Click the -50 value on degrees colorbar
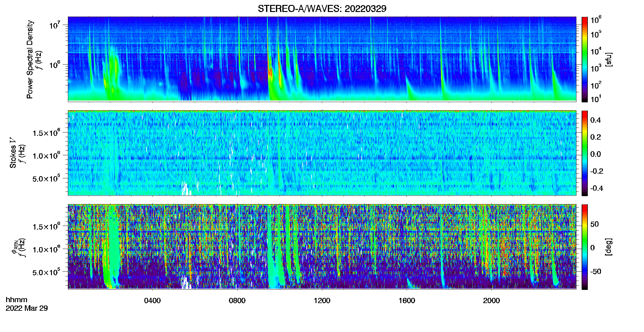 coord(596,271)
